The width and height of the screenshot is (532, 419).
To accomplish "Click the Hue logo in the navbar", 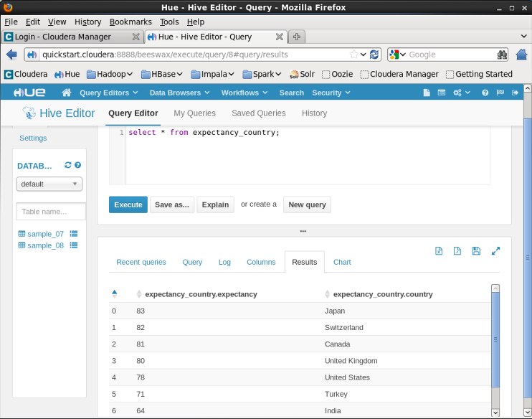I will point(29,93).
